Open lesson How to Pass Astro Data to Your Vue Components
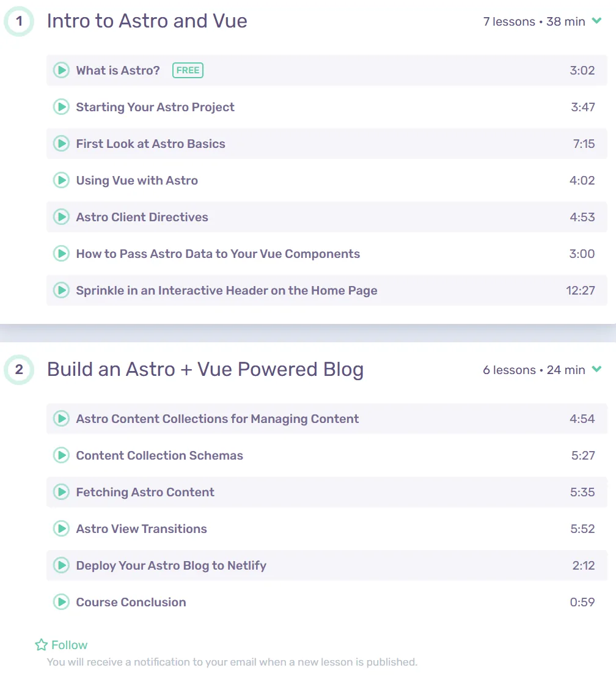The width and height of the screenshot is (616, 676). tap(327, 254)
